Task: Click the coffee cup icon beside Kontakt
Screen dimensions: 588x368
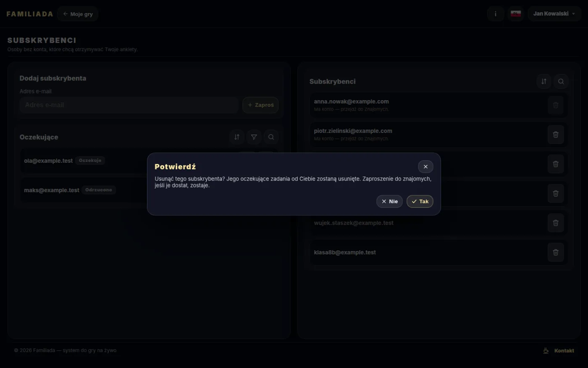Action: click(546, 351)
